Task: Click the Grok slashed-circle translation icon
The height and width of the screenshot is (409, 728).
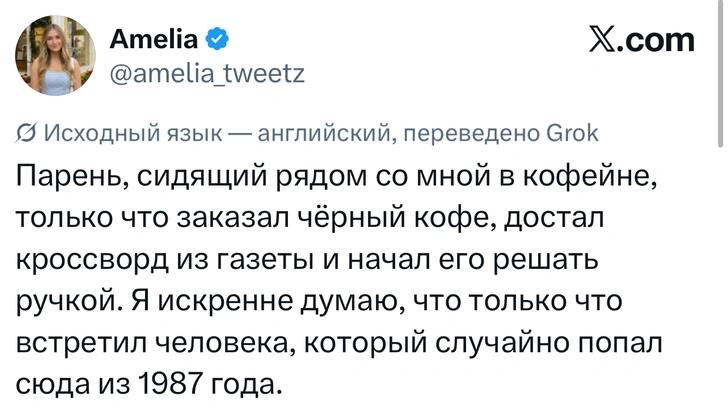Action: (26, 134)
